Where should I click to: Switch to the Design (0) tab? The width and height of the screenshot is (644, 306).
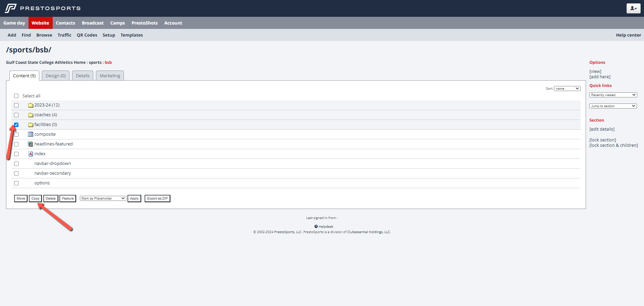pos(56,76)
